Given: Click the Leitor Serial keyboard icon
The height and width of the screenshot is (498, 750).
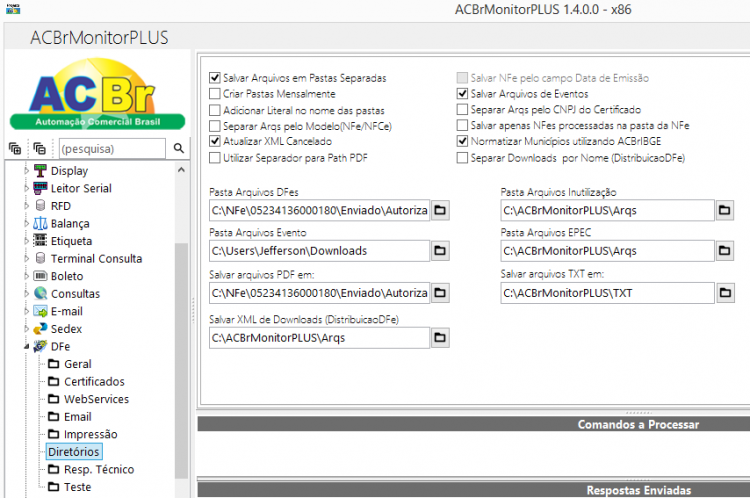Looking at the screenshot, I should tap(40, 188).
